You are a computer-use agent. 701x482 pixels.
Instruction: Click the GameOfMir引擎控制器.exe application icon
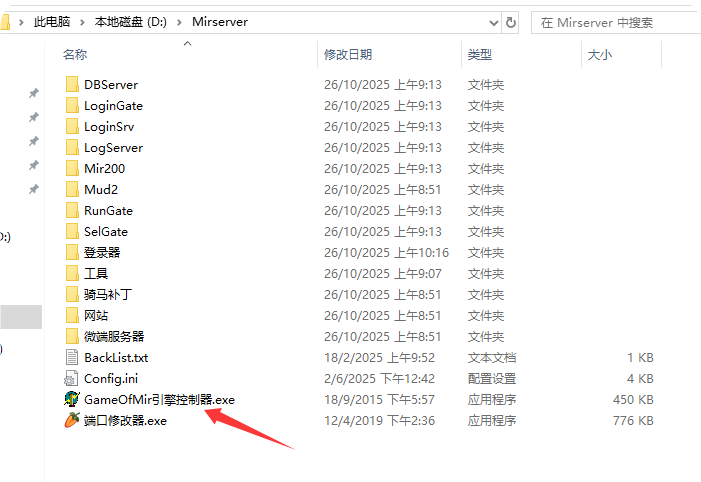pos(71,399)
